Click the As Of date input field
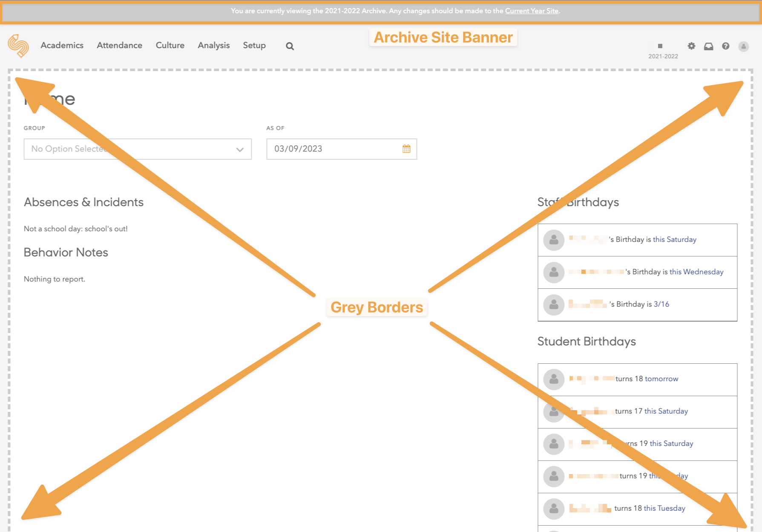 coord(332,149)
